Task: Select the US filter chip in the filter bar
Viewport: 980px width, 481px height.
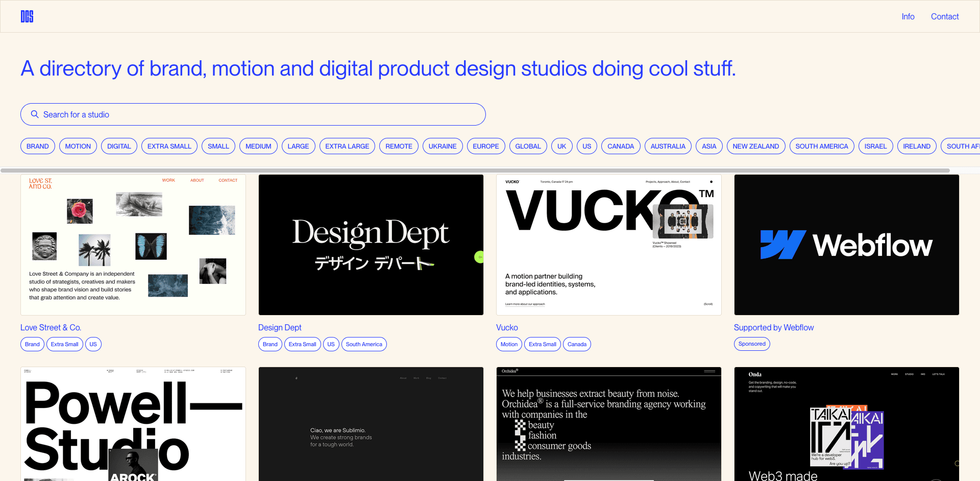Action: coord(587,146)
